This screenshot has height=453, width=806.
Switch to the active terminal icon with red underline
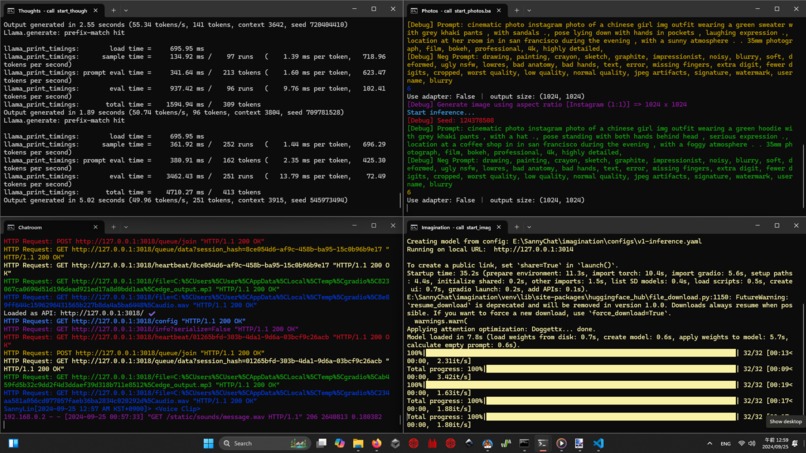tap(542, 443)
